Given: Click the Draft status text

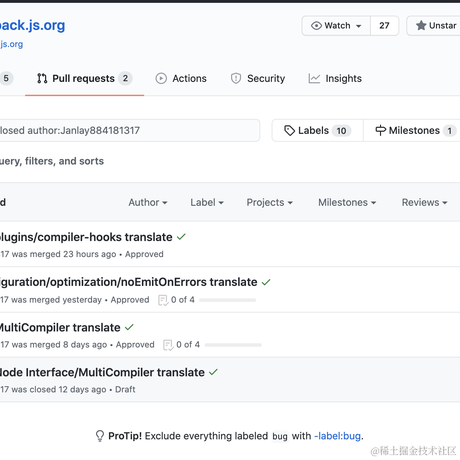Looking at the screenshot, I should tap(125, 389).
